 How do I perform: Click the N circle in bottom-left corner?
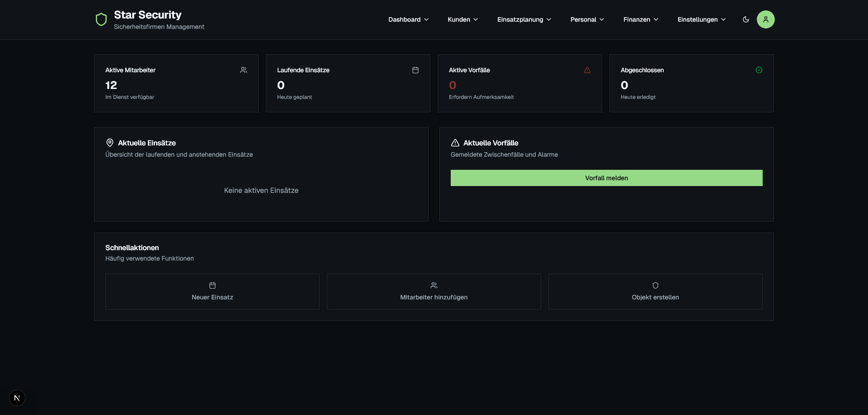(17, 398)
